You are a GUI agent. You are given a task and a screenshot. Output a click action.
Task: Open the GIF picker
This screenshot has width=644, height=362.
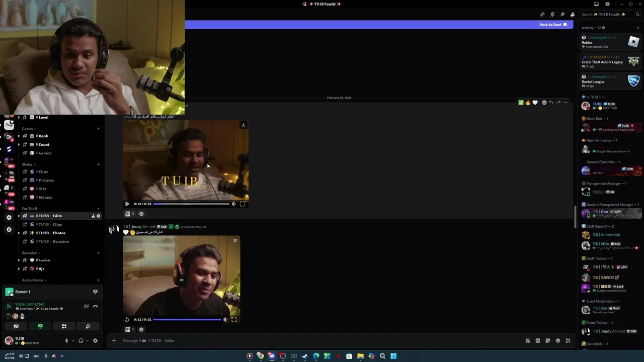(538, 341)
